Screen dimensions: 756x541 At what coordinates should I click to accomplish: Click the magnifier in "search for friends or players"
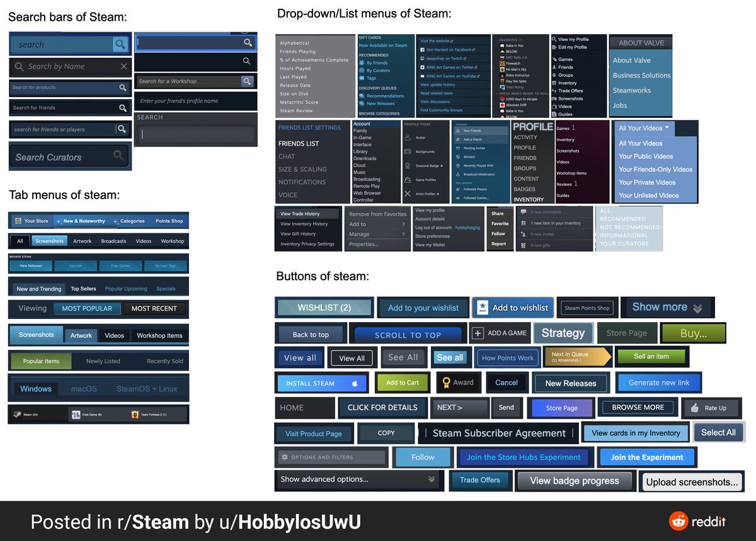(122, 129)
